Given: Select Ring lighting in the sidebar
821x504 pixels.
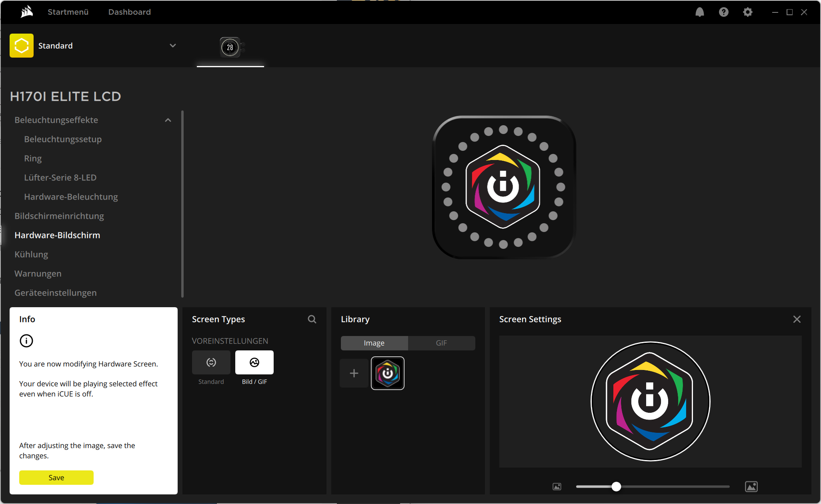Looking at the screenshot, I should point(33,158).
